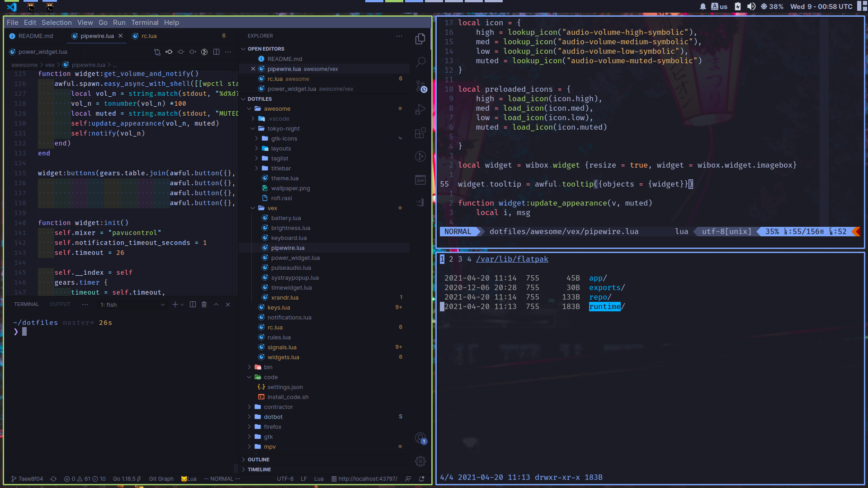Click the volume icon in the system tray

click(751, 6)
